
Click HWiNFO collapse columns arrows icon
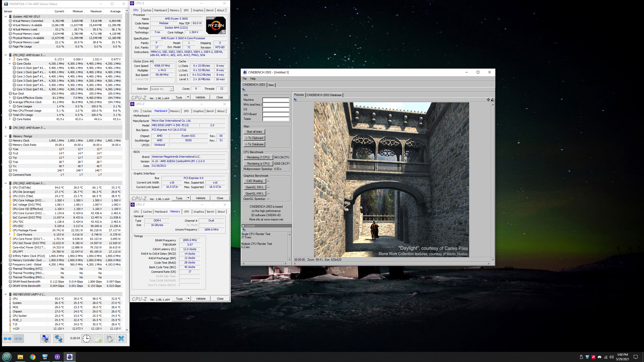(x=19, y=339)
